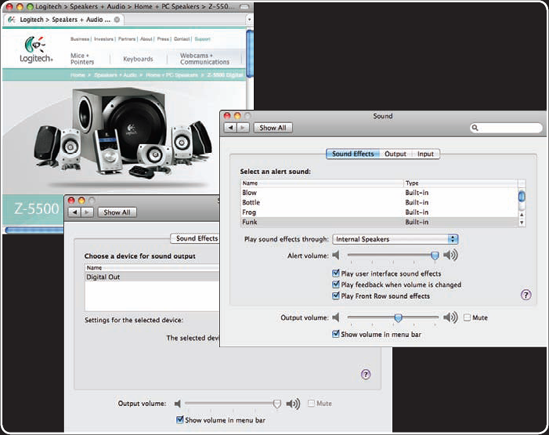Switch to Input tab in front window
This screenshot has height=435, width=549.
(425, 154)
